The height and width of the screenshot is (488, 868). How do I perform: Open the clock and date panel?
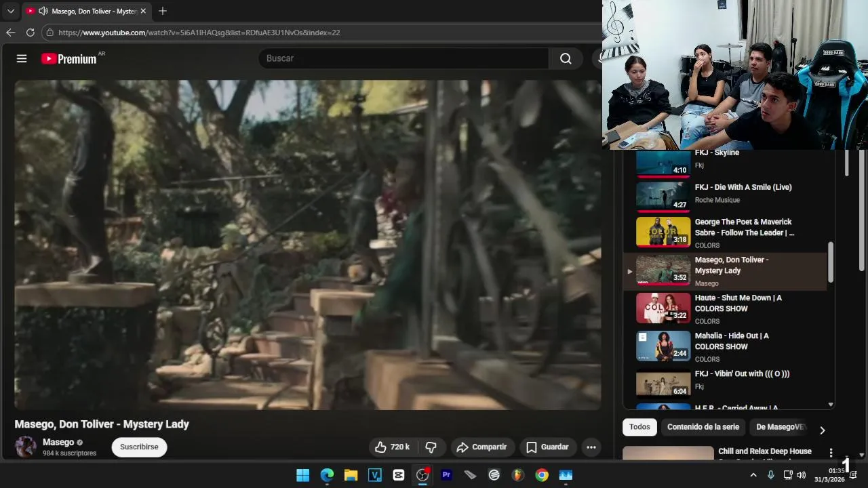click(829, 475)
